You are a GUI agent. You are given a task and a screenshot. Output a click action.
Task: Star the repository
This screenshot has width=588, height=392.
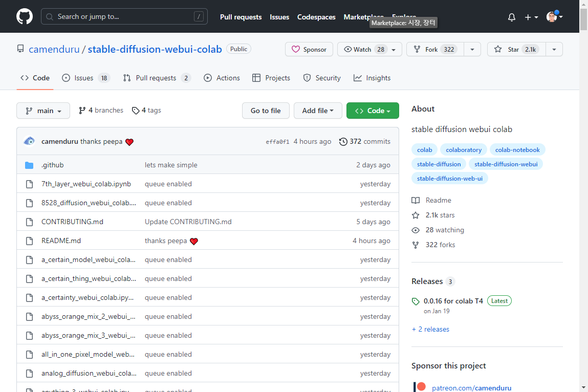click(516, 49)
